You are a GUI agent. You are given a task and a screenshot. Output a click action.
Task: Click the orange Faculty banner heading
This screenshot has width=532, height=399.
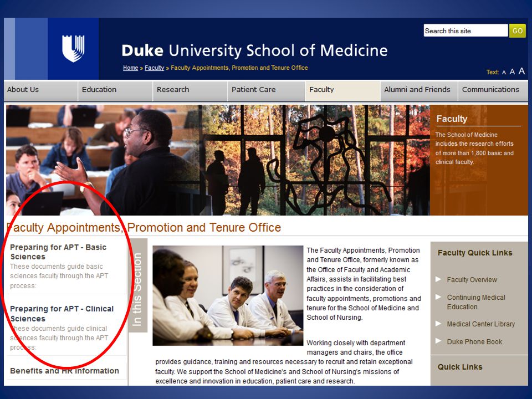point(452,119)
